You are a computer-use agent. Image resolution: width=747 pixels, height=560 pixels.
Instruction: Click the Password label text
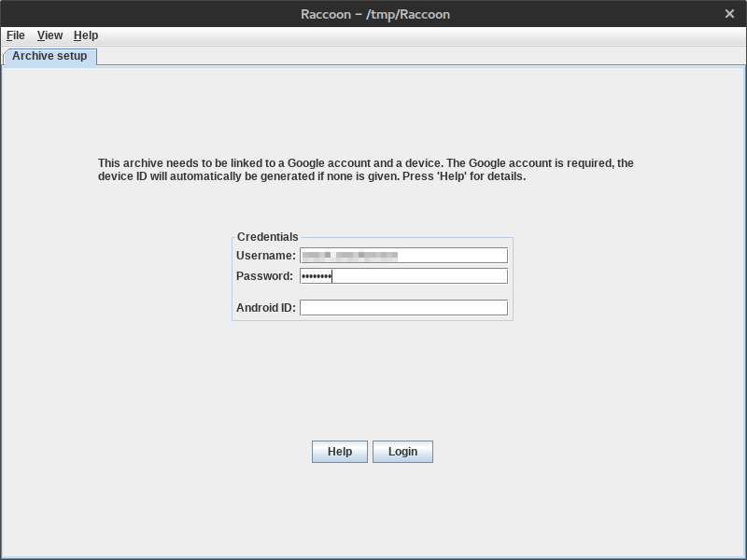264,276
